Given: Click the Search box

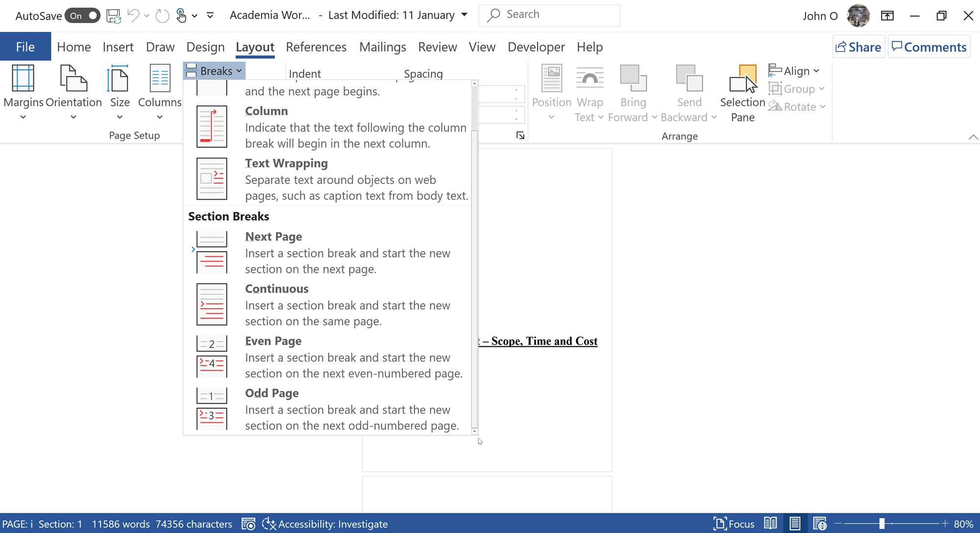Looking at the screenshot, I should pyautogui.click(x=548, y=15).
